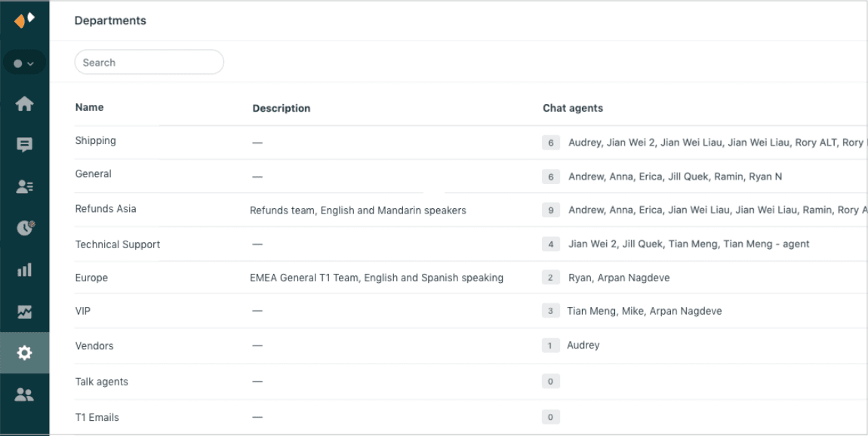
Task: Expand the Refunds Asia agent count badge
Action: (x=550, y=210)
